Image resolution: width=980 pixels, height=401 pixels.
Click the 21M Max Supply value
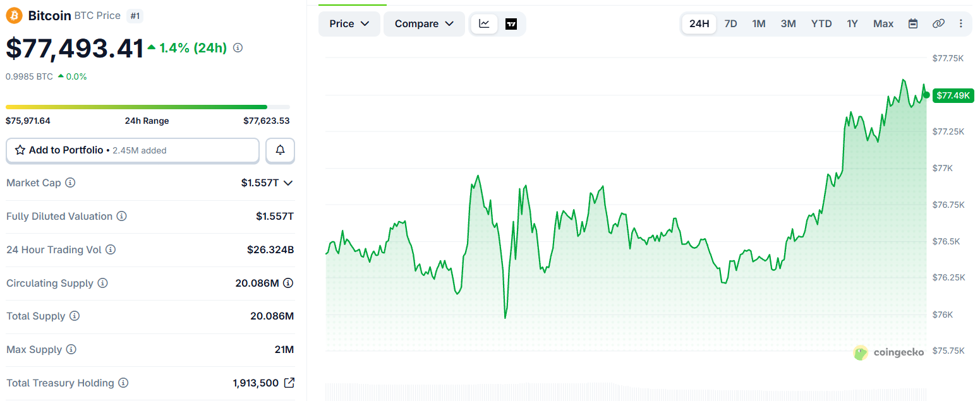pos(284,349)
